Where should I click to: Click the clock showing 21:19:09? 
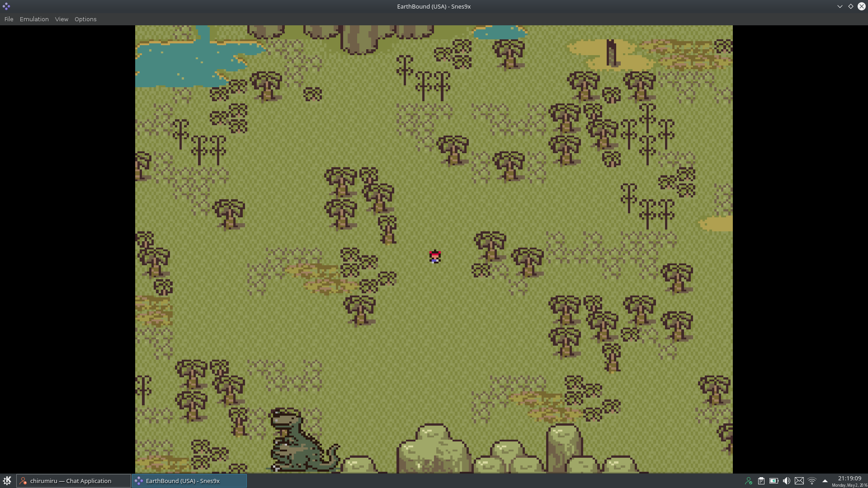point(849,479)
